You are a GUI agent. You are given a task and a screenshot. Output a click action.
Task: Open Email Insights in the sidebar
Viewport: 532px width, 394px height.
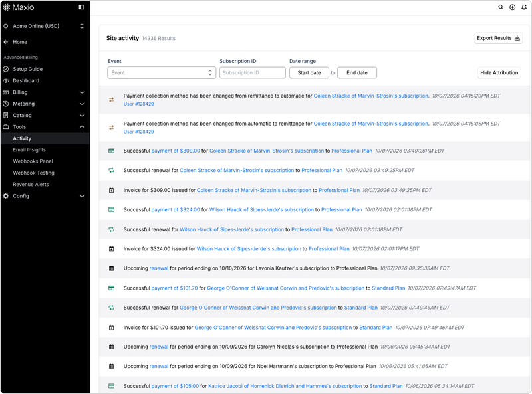coord(29,150)
